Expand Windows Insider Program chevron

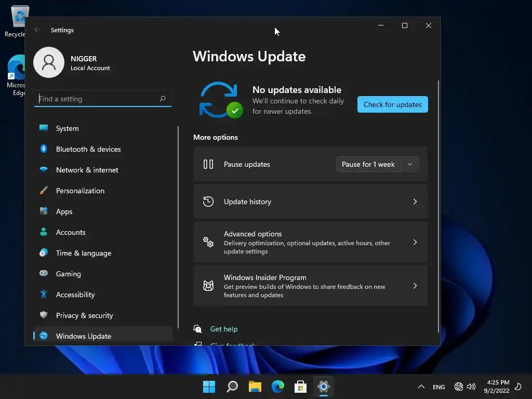click(x=415, y=286)
